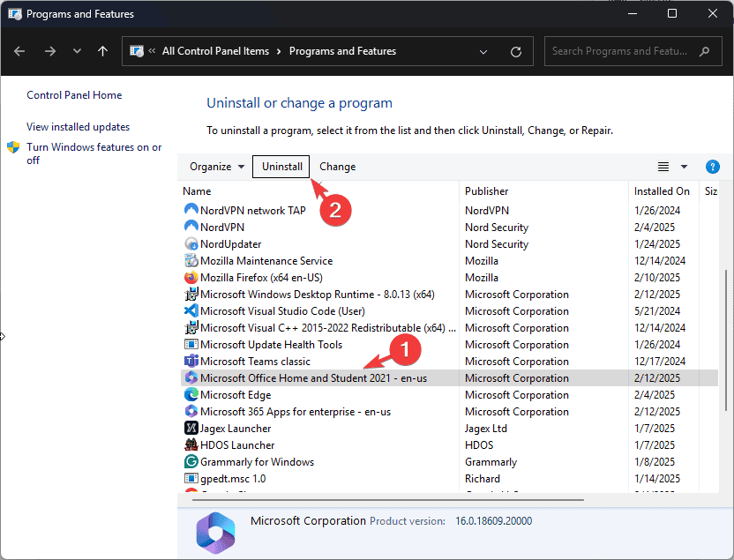Click the change view list icon
The image size is (734, 560).
point(663,167)
